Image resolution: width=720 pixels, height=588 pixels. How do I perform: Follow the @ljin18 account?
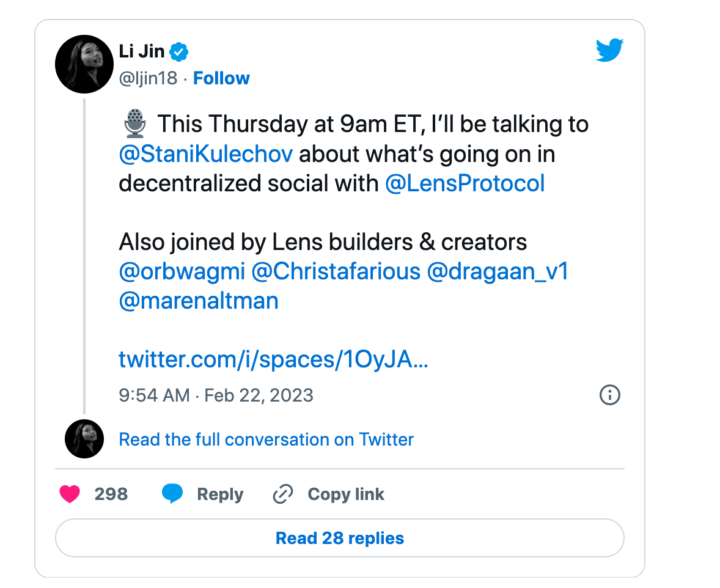221,79
